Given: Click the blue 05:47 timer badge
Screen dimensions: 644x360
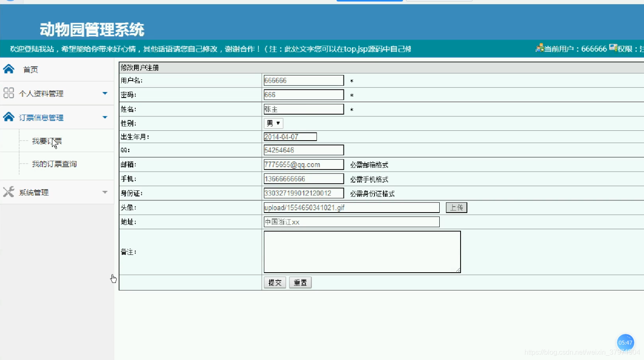Looking at the screenshot, I should click(625, 343).
